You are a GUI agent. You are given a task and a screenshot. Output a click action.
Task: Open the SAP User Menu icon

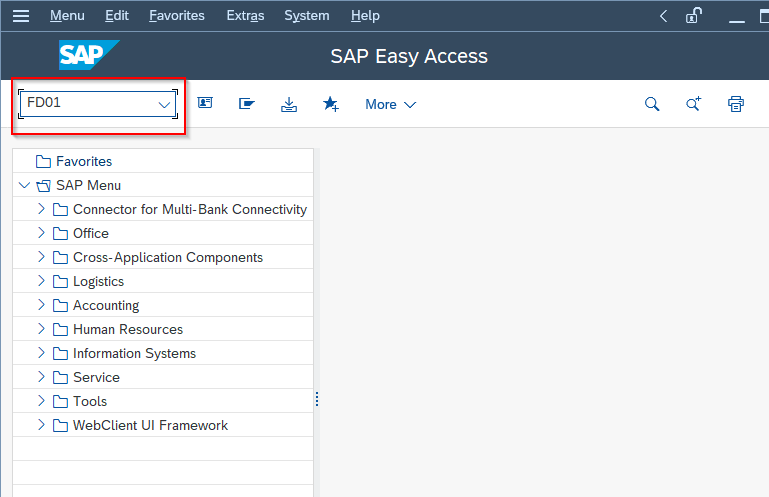coord(205,103)
